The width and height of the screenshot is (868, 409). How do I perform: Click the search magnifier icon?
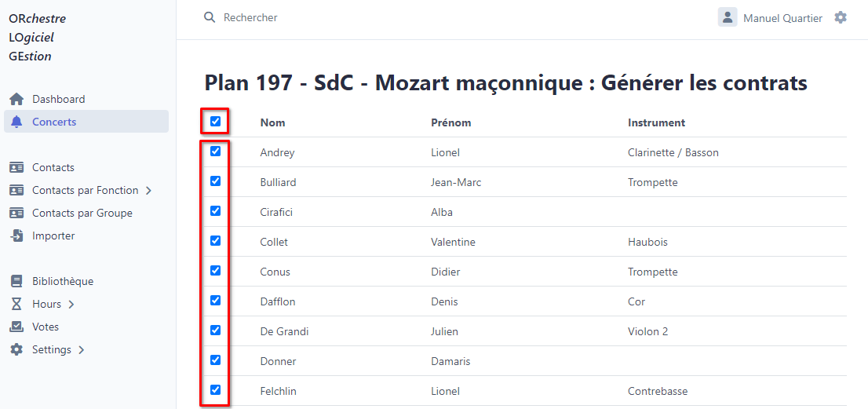click(210, 17)
